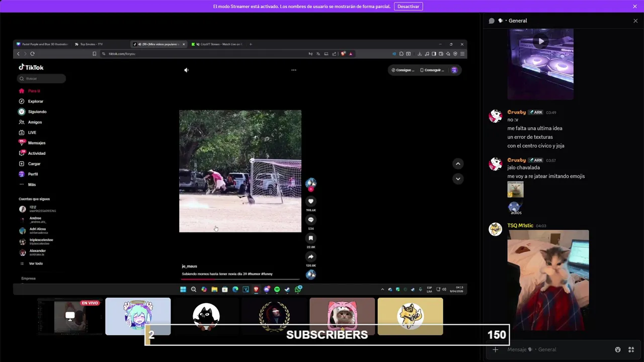Switch to the Pastel Purple and Blue tab
This screenshot has width=644, height=362.
(x=42, y=44)
